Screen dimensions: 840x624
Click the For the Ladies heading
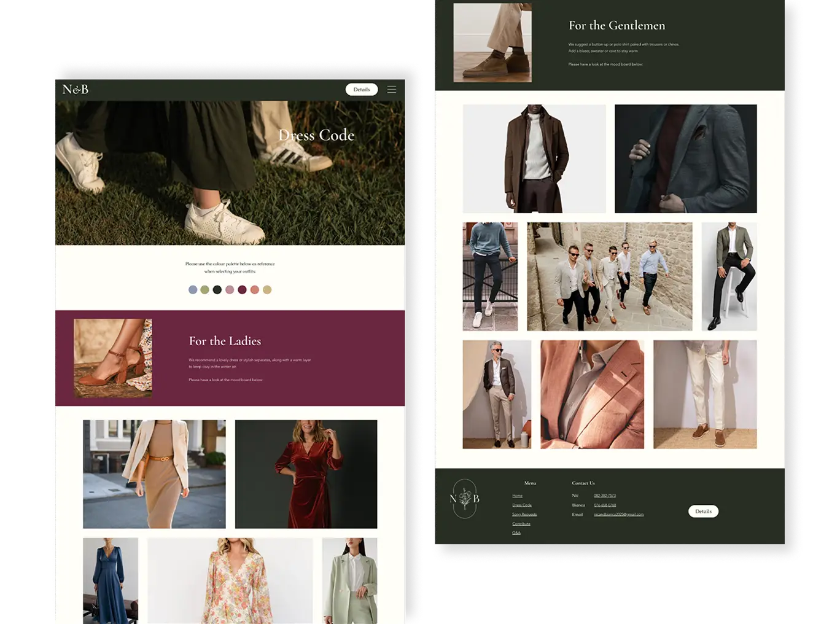pos(225,341)
